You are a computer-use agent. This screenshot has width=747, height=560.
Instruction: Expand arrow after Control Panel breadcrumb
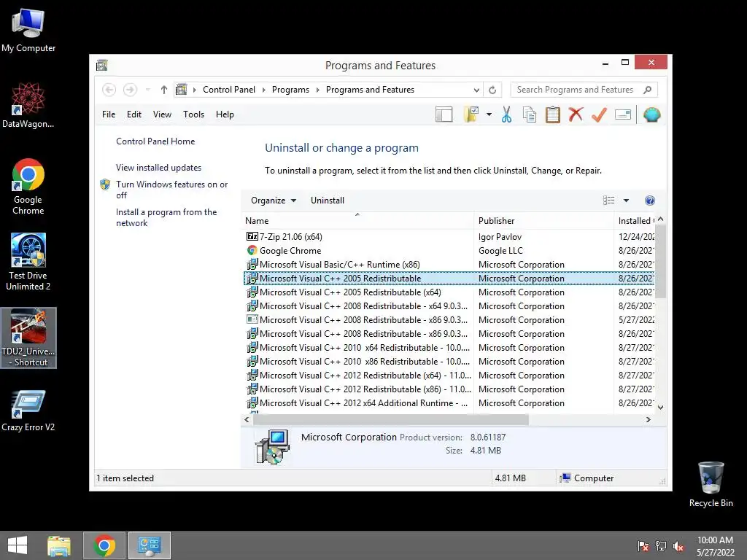[x=264, y=90]
